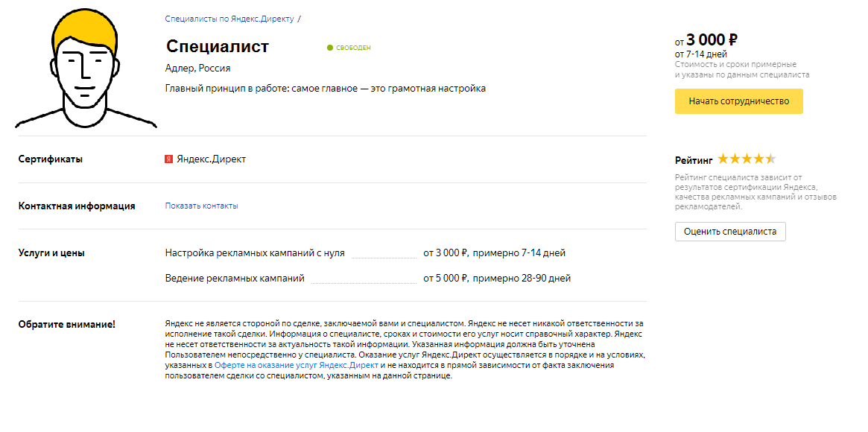Click Начать сотрудничество yellow button
Image resolution: width=868 pixels, height=432 pixels.
pos(738,101)
